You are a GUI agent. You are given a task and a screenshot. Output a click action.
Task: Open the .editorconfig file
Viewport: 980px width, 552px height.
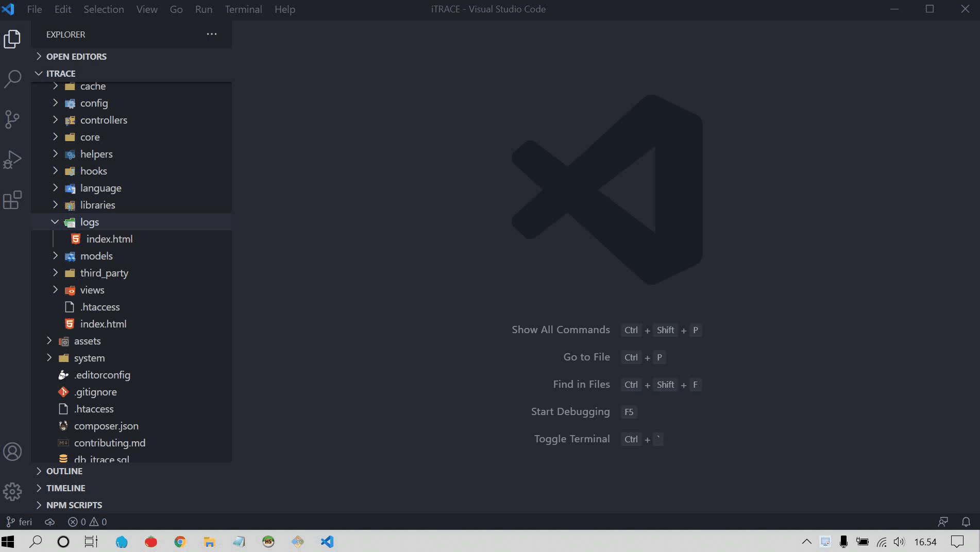[131, 375]
